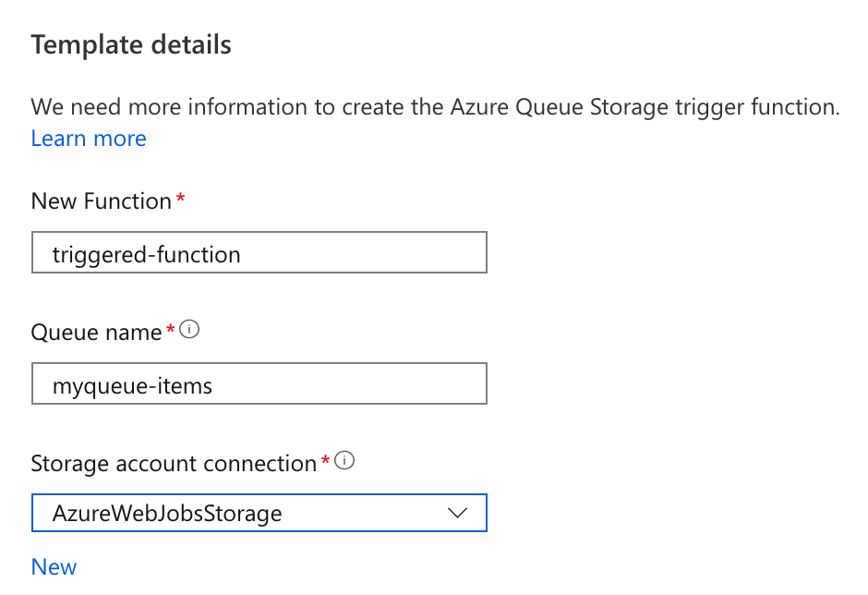This screenshot has width=868, height=595.
Task: Click the required asterisk beside New Function
Action: [180, 199]
